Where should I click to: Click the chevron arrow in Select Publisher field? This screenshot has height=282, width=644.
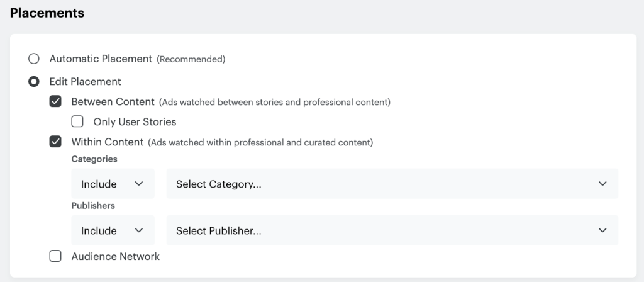tap(602, 230)
